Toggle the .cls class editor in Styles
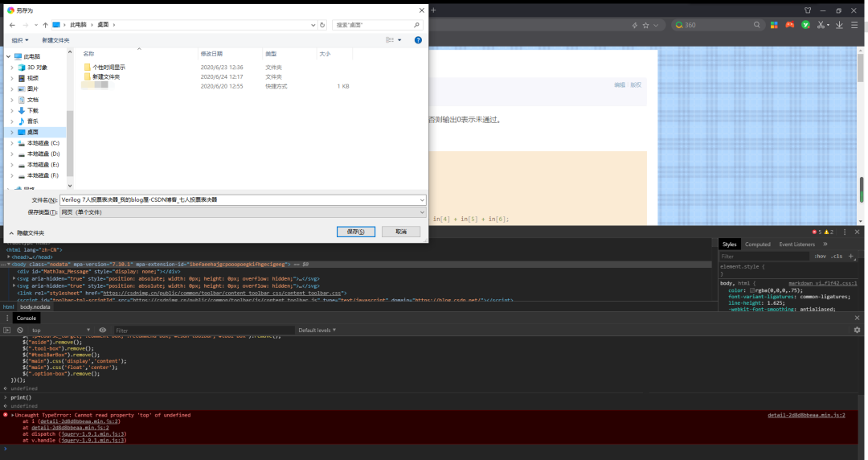 [x=835, y=256]
